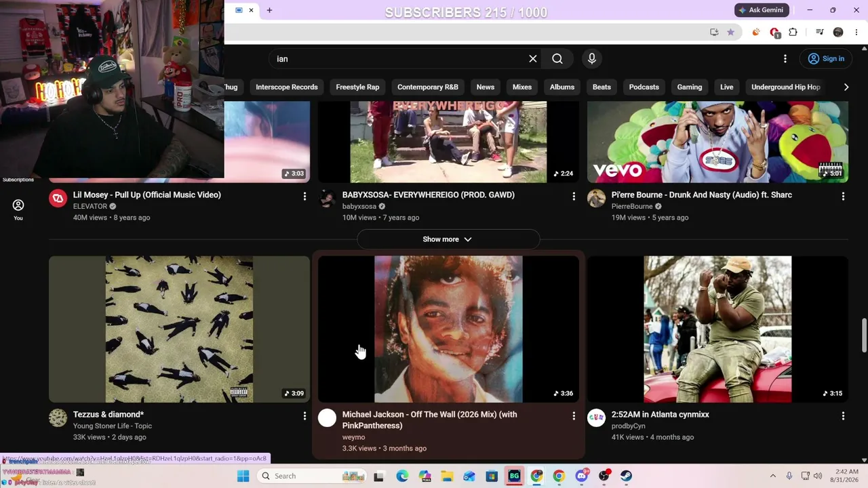Click the Windows taskbar Search box
Image resolution: width=868 pixels, height=488 pixels.
312,476
